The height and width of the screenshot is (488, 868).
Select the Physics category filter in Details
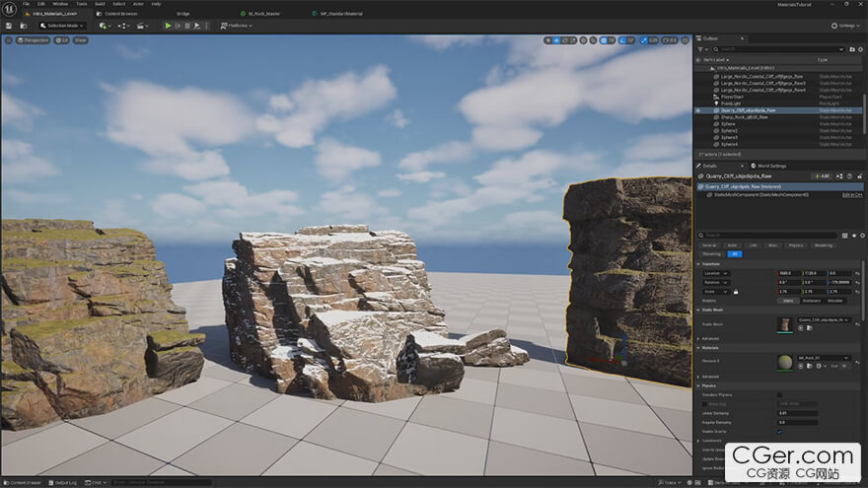point(795,245)
